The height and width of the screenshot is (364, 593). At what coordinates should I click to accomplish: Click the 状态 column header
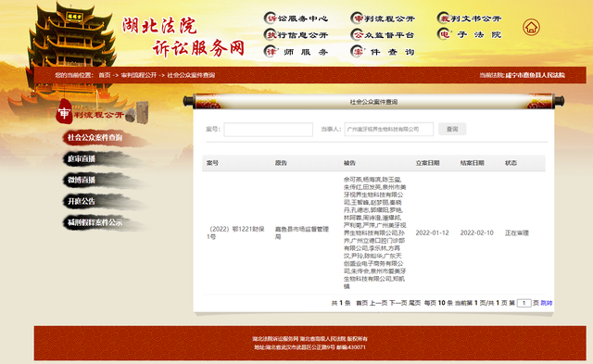click(x=511, y=163)
